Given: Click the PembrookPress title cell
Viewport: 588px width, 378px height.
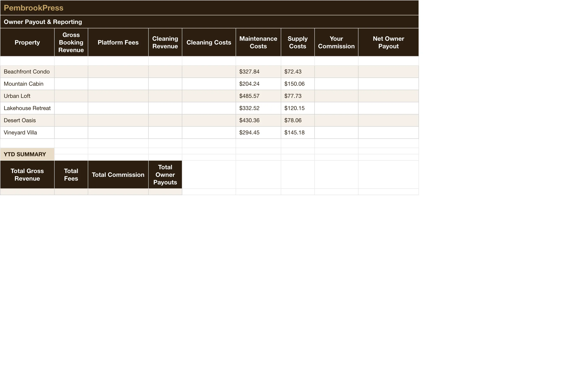Looking at the screenshot, I should coord(209,8).
